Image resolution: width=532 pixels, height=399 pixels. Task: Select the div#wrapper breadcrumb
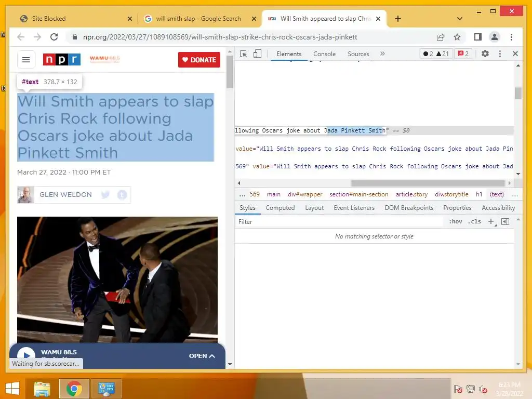coord(305,194)
